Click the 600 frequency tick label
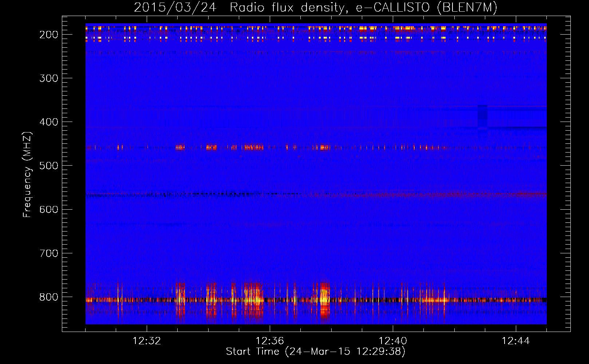Screen dimensions: 589x364 (49, 209)
